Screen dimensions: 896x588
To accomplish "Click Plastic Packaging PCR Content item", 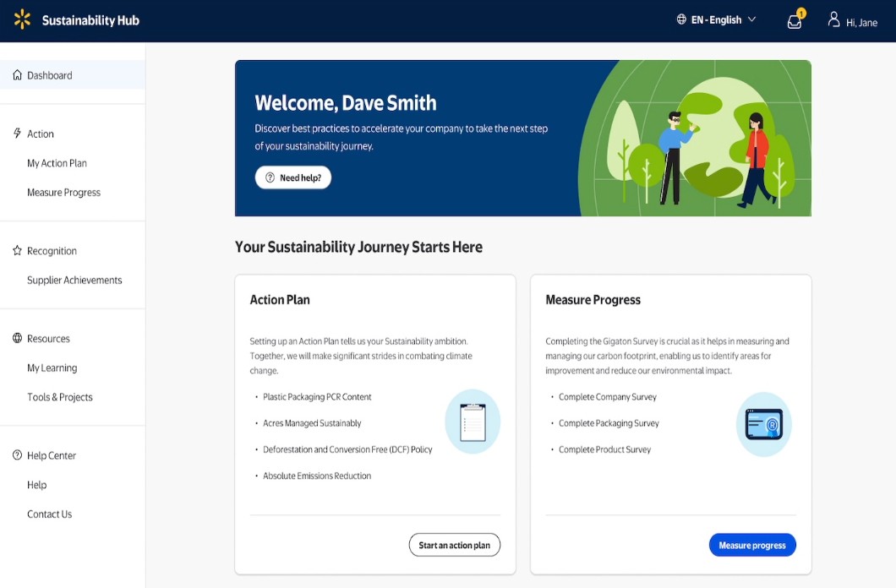I will point(317,397).
